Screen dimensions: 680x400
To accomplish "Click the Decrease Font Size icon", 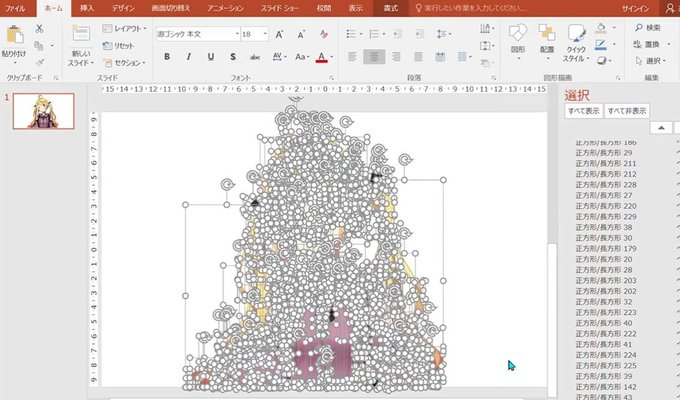I will (x=301, y=34).
